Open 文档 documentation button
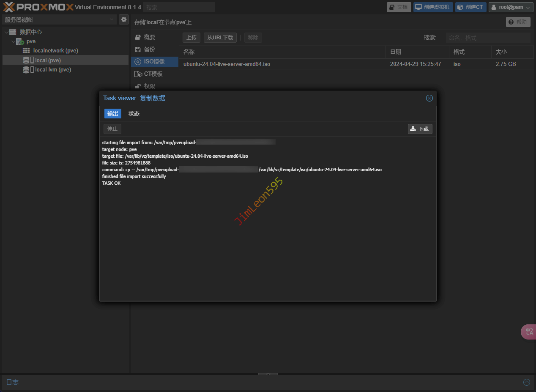The height and width of the screenshot is (392, 536). pyautogui.click(x=399, y=7)
